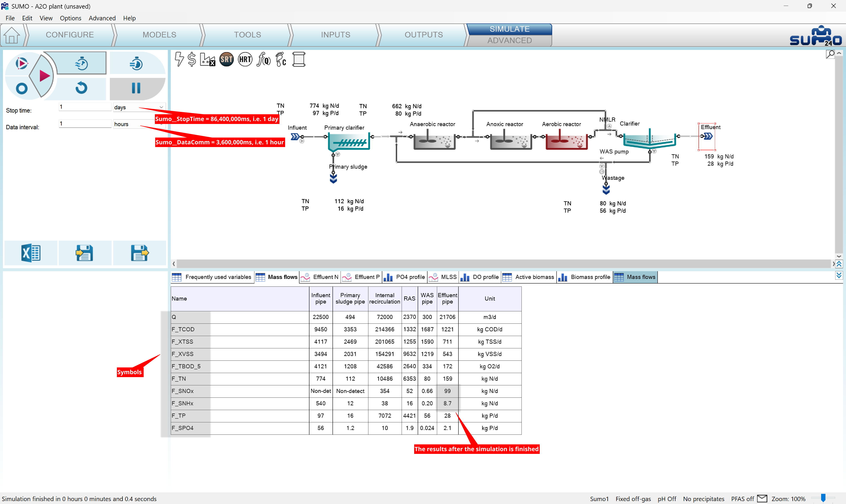Click the OUTPUTS navigation step

[x=423, y=35]
